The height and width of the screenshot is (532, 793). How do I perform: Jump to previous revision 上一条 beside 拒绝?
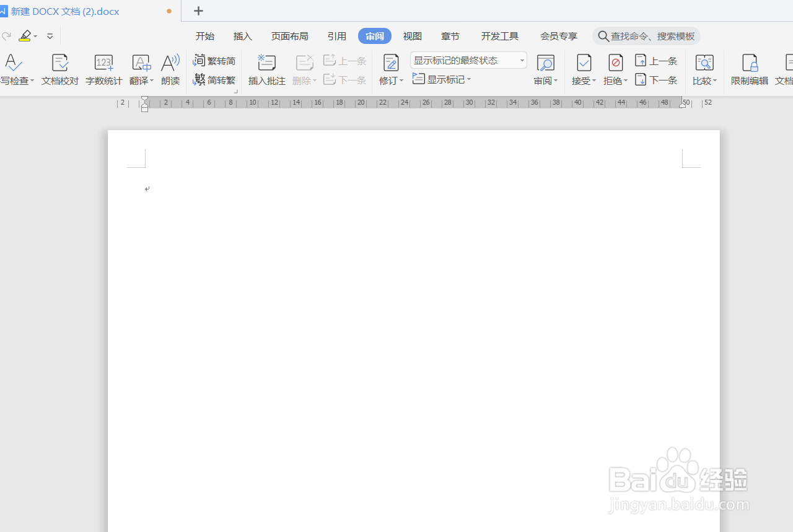(x=657, y=61)
